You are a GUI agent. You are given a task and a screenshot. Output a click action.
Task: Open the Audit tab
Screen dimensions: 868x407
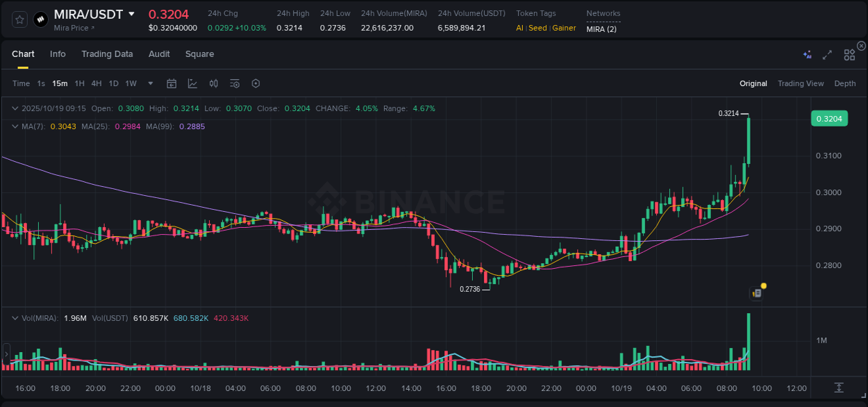[159, 53]
